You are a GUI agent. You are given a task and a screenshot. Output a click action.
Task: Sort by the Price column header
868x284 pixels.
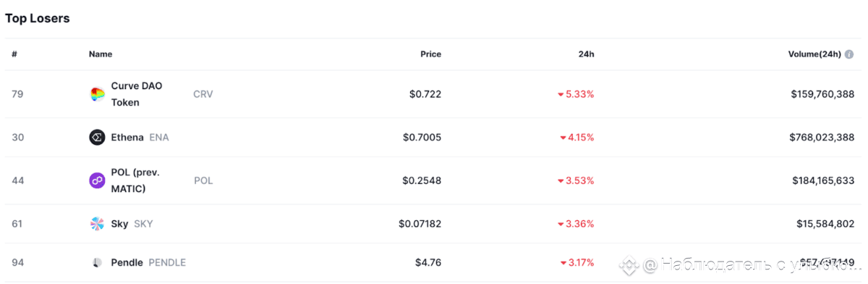[430, 54]
